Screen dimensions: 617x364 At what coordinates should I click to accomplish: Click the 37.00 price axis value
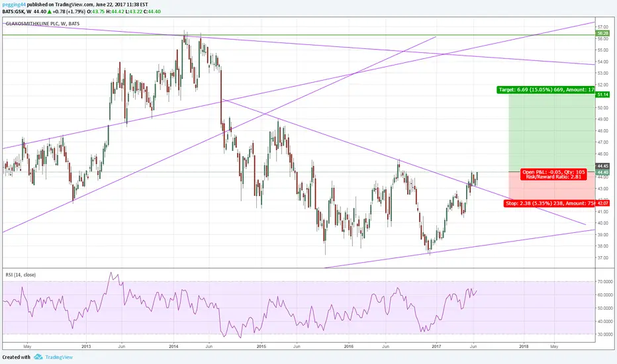603,257
